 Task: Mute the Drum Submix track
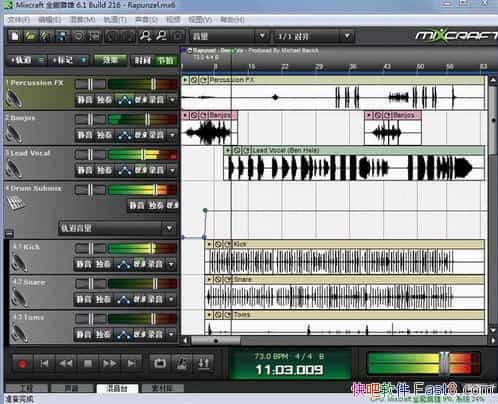coord(137,206)
